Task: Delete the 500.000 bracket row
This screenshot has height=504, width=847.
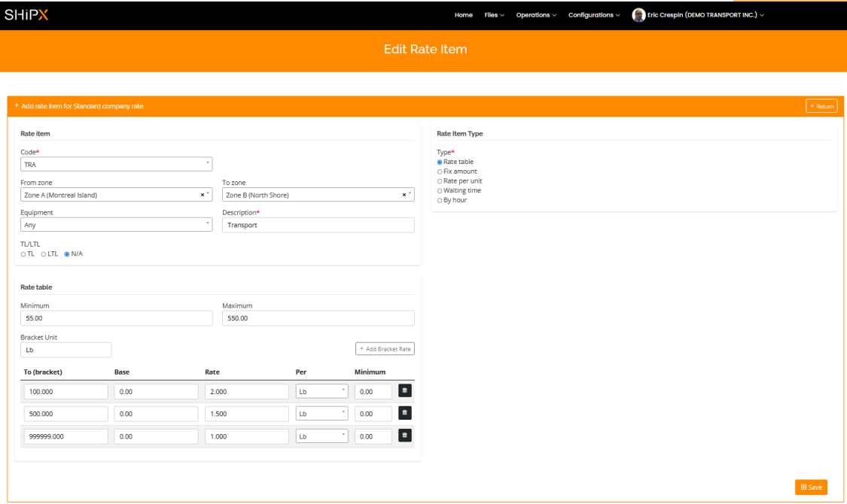Action: click(x=404, y=413)
